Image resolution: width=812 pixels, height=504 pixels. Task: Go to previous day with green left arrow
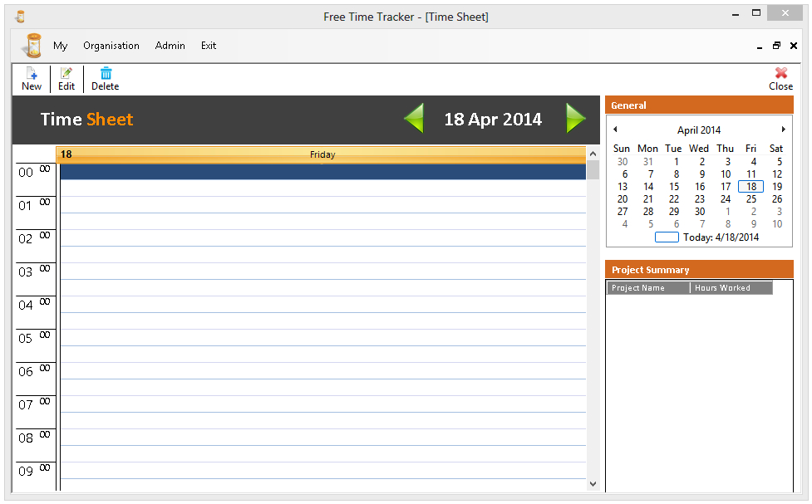pyautogui.click(x=414, y=119)
